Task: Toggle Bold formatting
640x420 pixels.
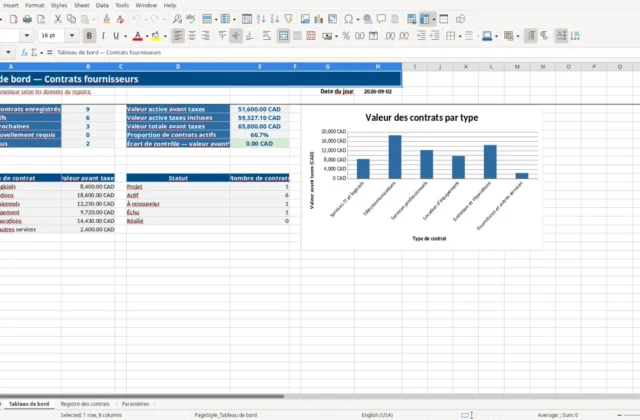Action: click(89, 36)
